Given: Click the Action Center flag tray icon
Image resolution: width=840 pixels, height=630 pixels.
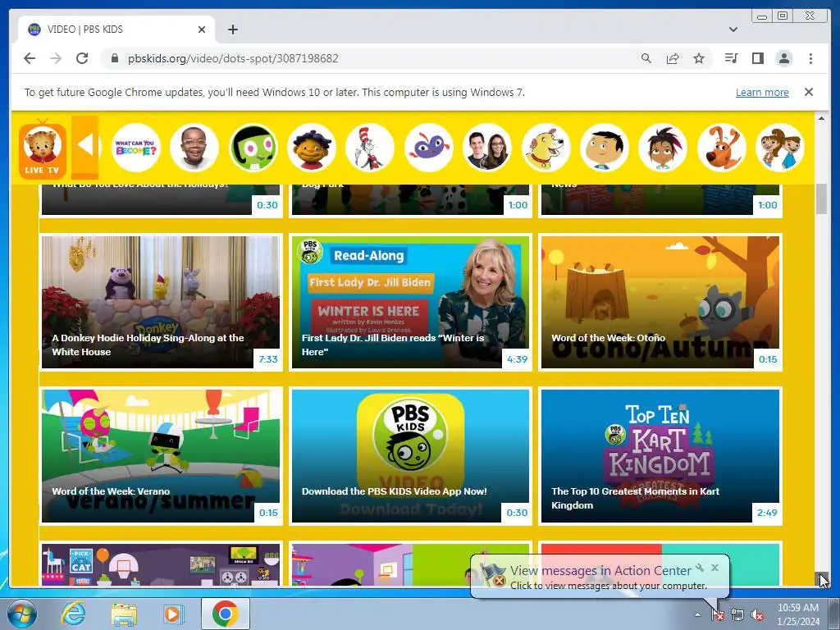Looking at the screenshot, I should click(x=717, y=615).
